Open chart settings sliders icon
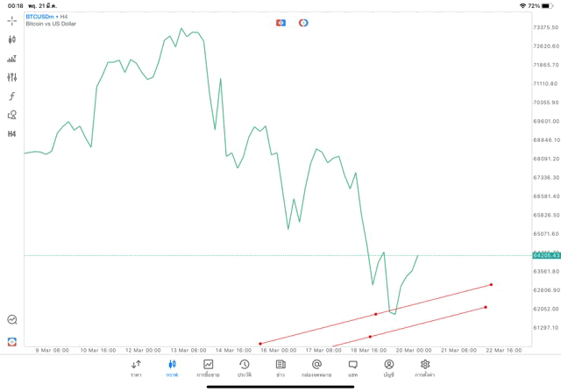The width and height of the screenshot is (561, 392). coord(12,77)
